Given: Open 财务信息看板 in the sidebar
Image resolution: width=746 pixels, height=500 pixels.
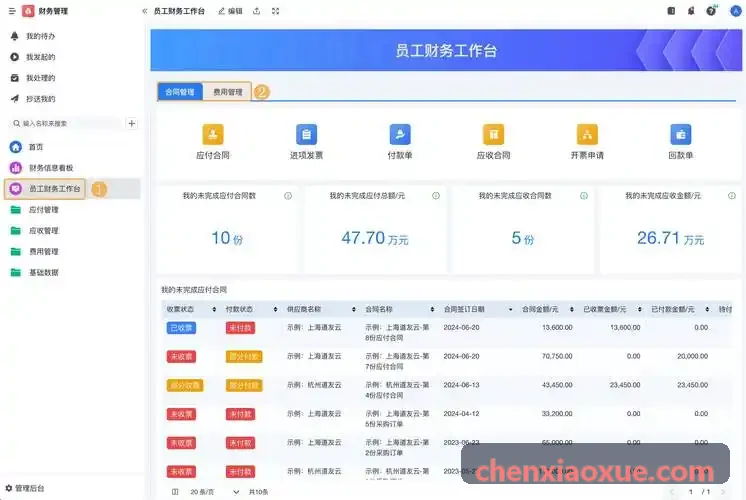Looking at the screenshot, I should [x=51, y=168].
